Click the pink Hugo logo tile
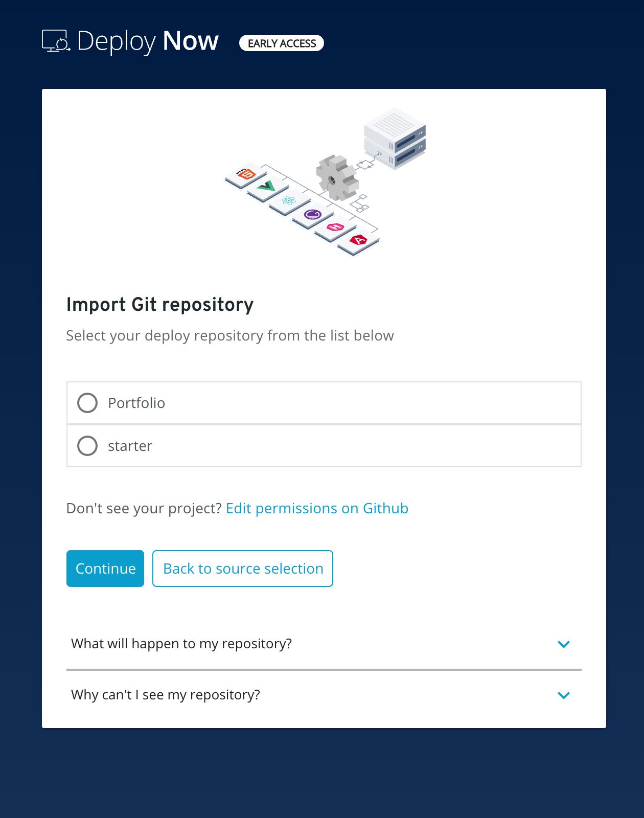Screen dimensions: 644x818 pos(335,227)
